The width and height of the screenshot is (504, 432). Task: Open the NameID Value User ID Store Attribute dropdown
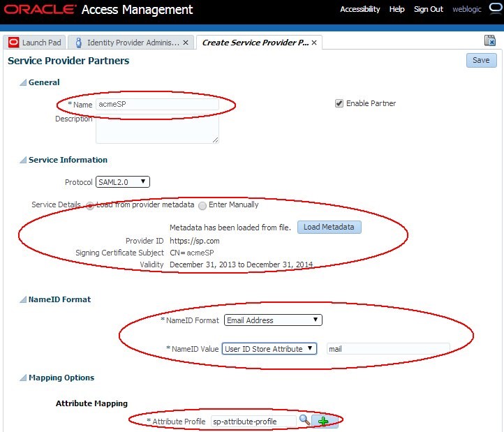(x=269, y=349)
